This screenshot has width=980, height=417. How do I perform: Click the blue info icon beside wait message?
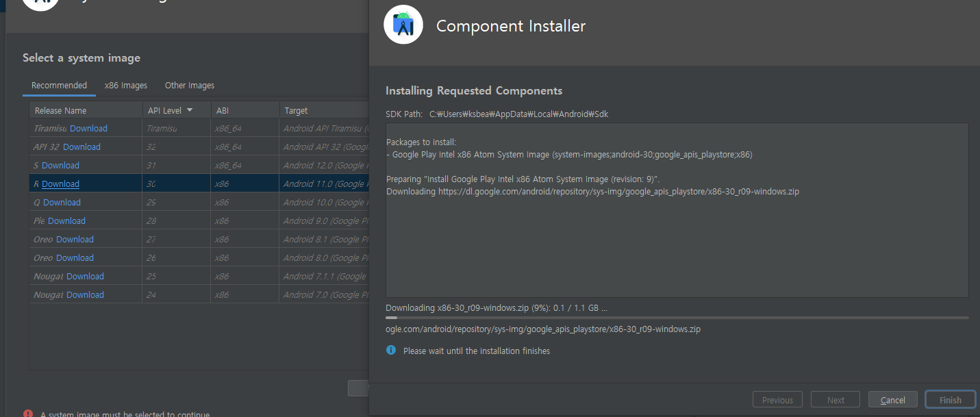pyautogui.click(x=391, y=350)
